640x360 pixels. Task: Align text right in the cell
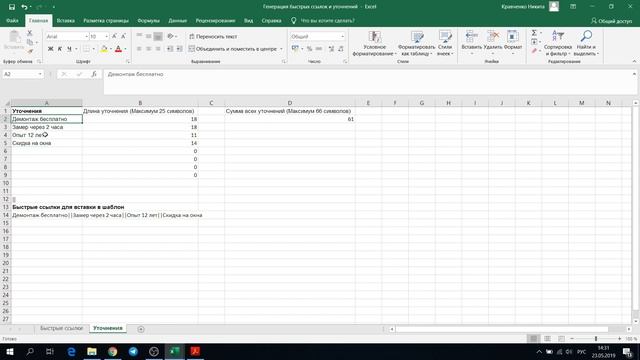(x=158, y=49)
